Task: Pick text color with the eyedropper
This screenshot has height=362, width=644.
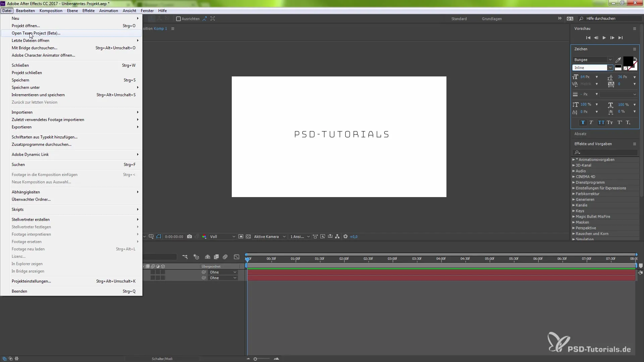Action: 618,60
